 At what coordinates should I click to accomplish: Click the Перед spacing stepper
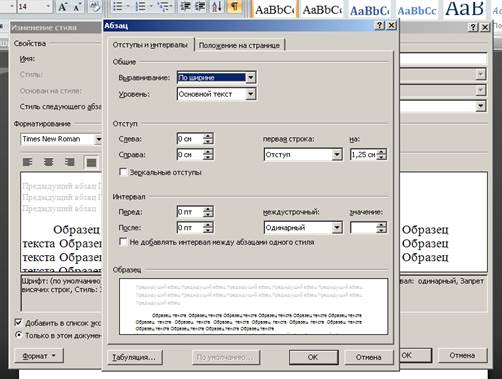coord(208,212)
